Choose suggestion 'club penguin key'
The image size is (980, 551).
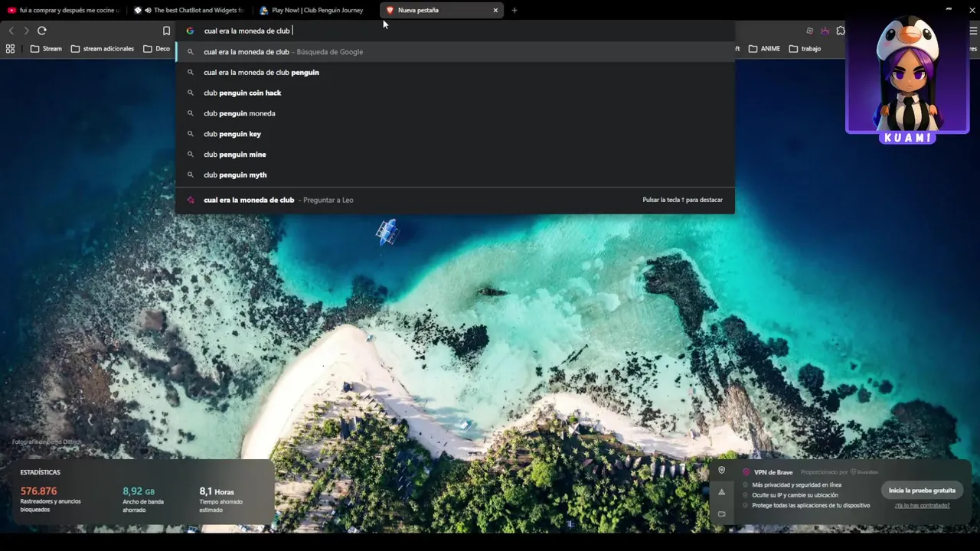[x=455, y=134]
